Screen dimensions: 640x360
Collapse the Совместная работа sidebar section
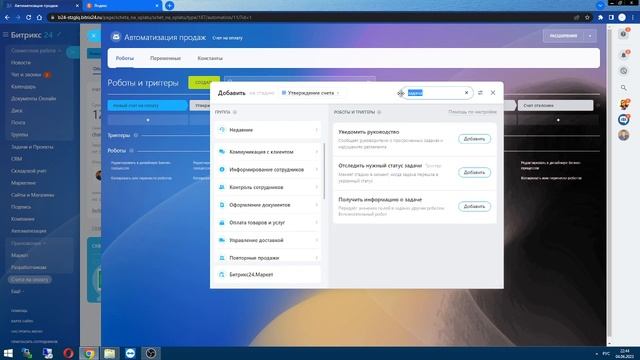(x=60, y=51)
